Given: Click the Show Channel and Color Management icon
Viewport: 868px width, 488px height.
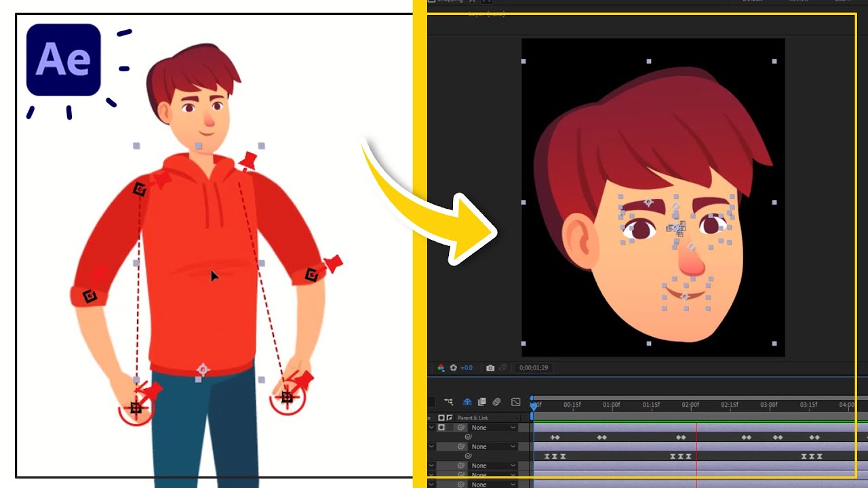Looking at the screenshot, I should pyautogui.click(x=441, y=368).
